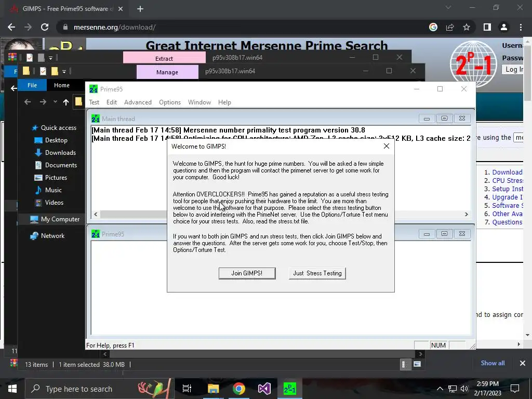The image size is (532, 399).
Task: Select Network in Explorer sidebar
Action: tap(47, 236)
